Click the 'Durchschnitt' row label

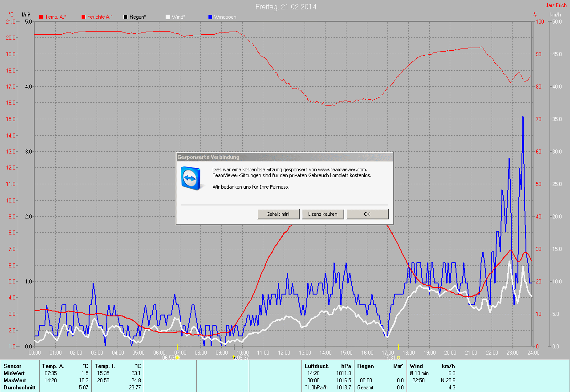19,388
